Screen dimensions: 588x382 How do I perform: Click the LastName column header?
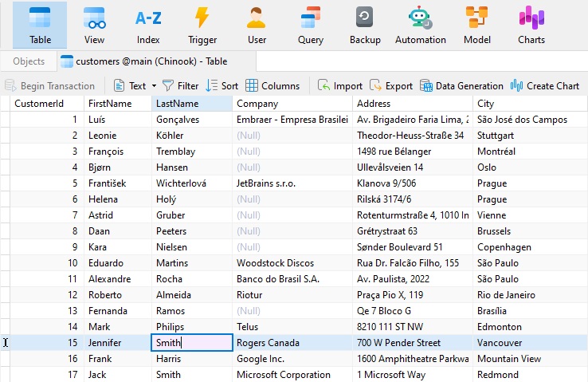(x=192, y=104)
